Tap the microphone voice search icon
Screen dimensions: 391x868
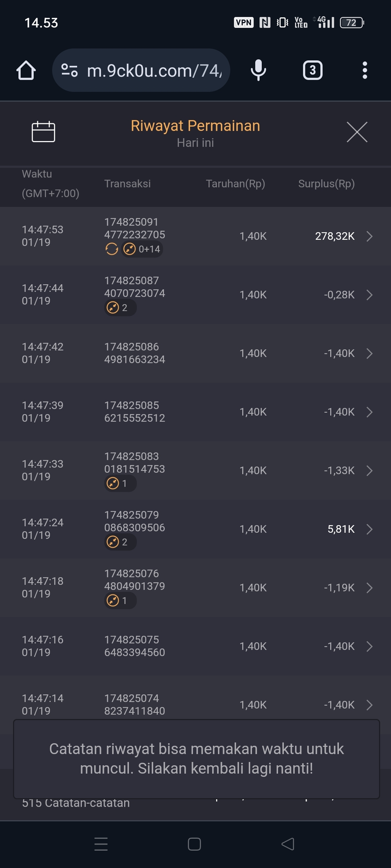tap(258, 70)
